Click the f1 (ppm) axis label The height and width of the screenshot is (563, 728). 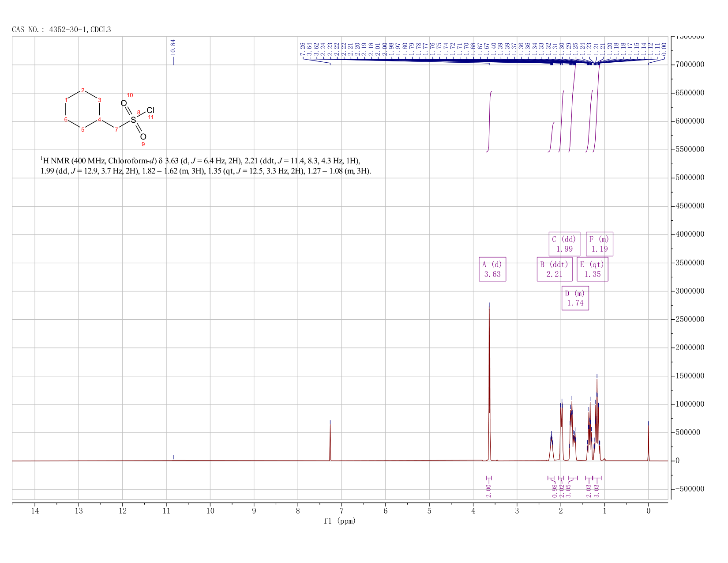coord(339,521)
